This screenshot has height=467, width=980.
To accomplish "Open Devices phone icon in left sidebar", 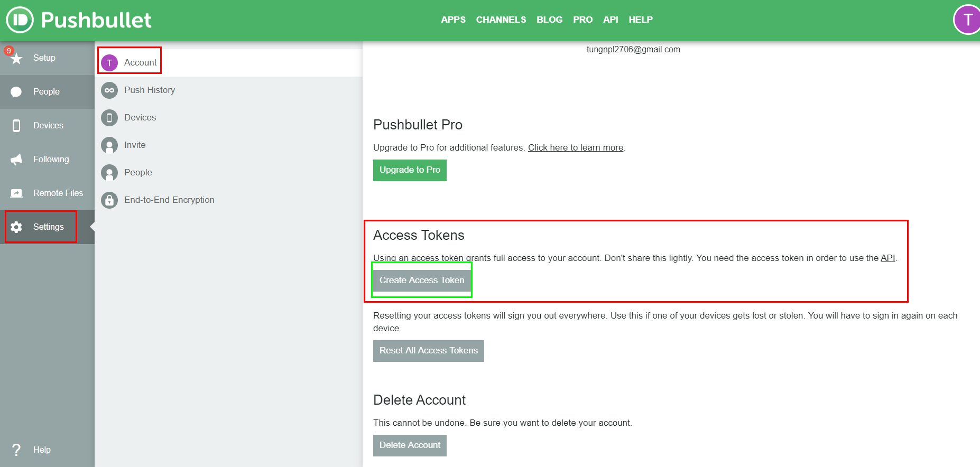I will 47,126.
